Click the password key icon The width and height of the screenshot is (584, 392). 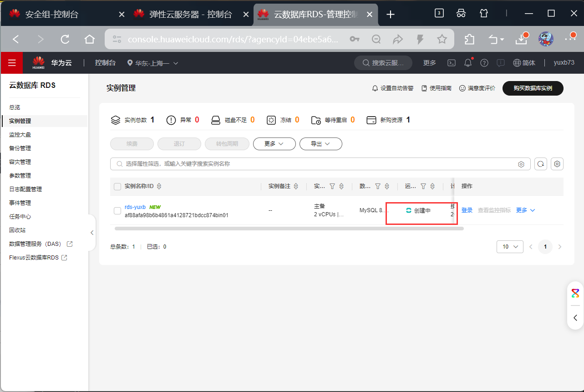click(x=355, y=39)
